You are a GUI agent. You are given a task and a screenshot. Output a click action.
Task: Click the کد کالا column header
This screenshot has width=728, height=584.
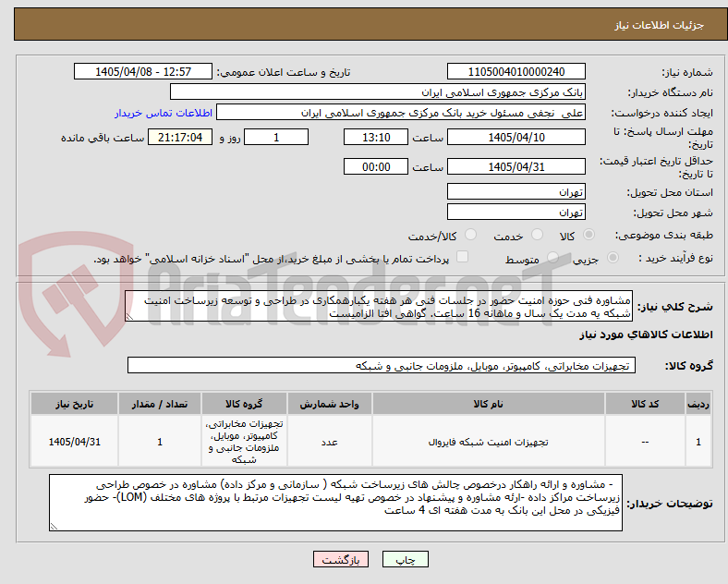(645, 404)
